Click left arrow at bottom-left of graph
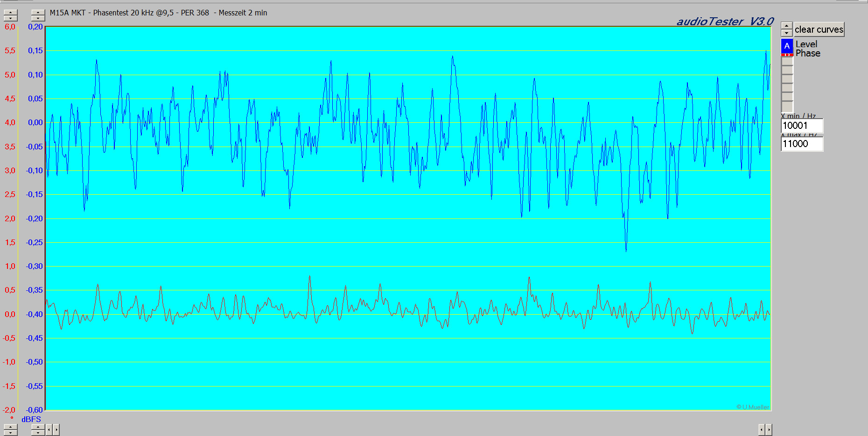 [x=49, y=429]
